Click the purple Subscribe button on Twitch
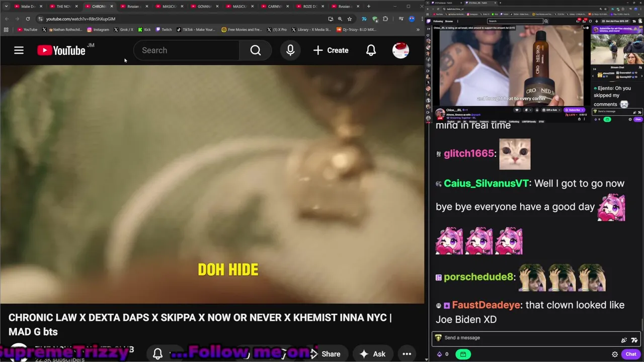The height and width of the screenshot is (362, 644). click(575, 110)
